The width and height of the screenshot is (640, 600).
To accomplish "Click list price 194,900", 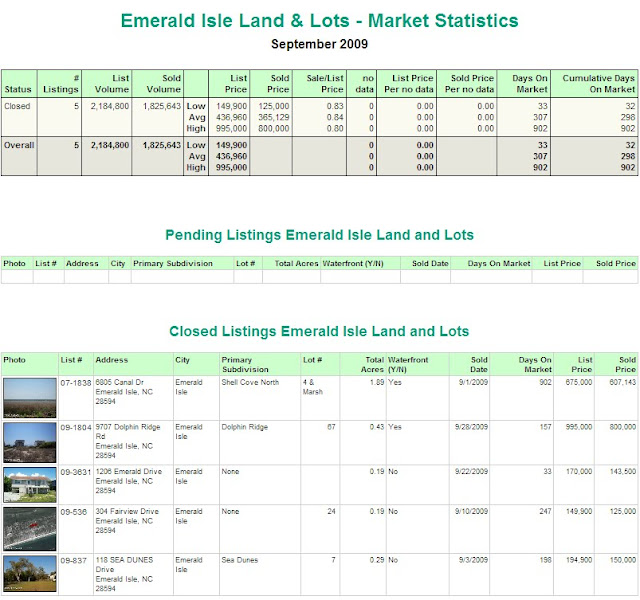I will click(x=578, y=560).
